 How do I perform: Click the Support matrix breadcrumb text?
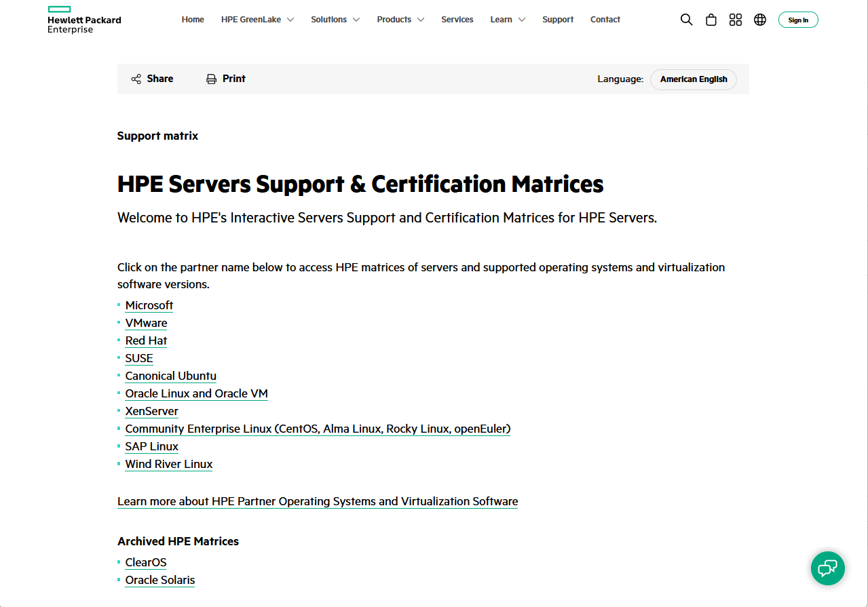157,136
